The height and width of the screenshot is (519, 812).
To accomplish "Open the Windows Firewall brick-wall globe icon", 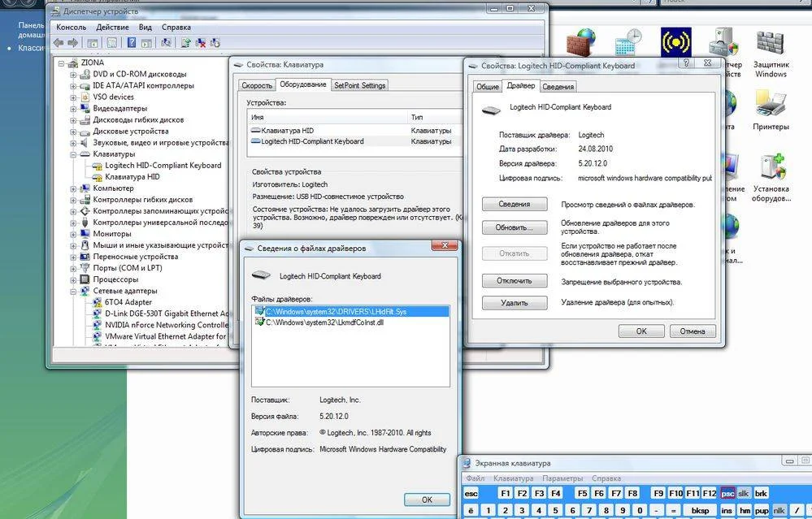I will (x=581, y=41).
